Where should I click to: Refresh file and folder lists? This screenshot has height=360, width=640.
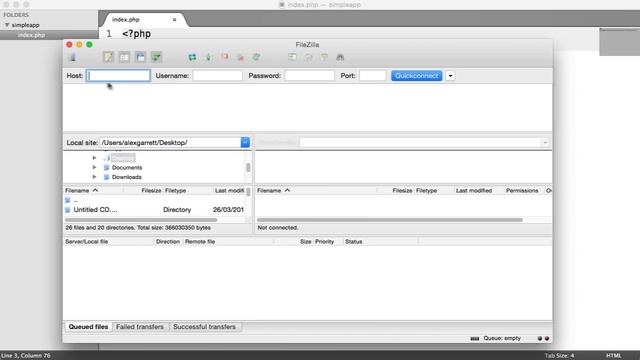(x=192, y=57)
